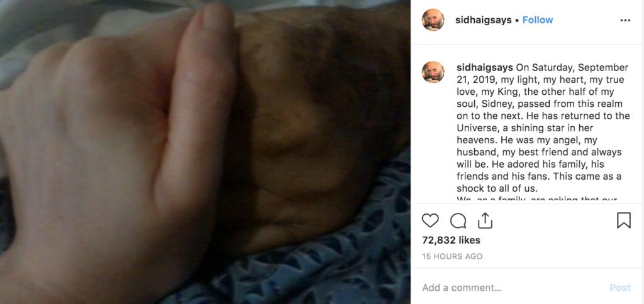Like the post with heart icon
Screen dimensions: 644x304
click(x=430, y=220)
